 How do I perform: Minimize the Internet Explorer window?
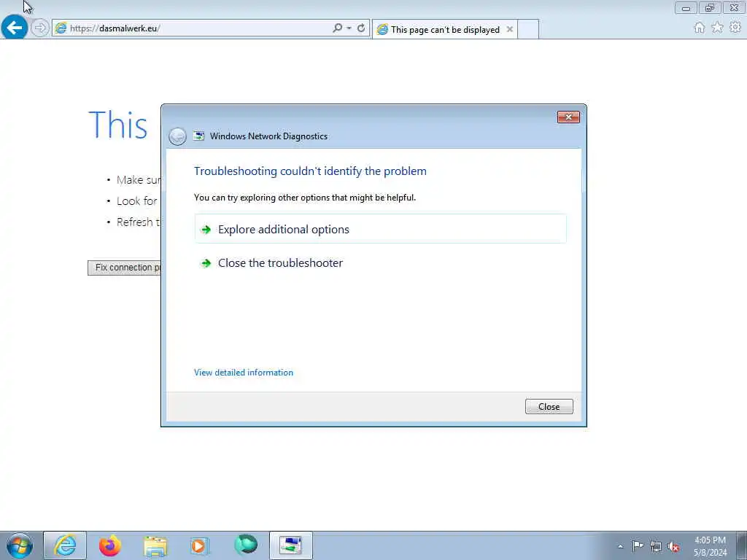pos(686,7)
